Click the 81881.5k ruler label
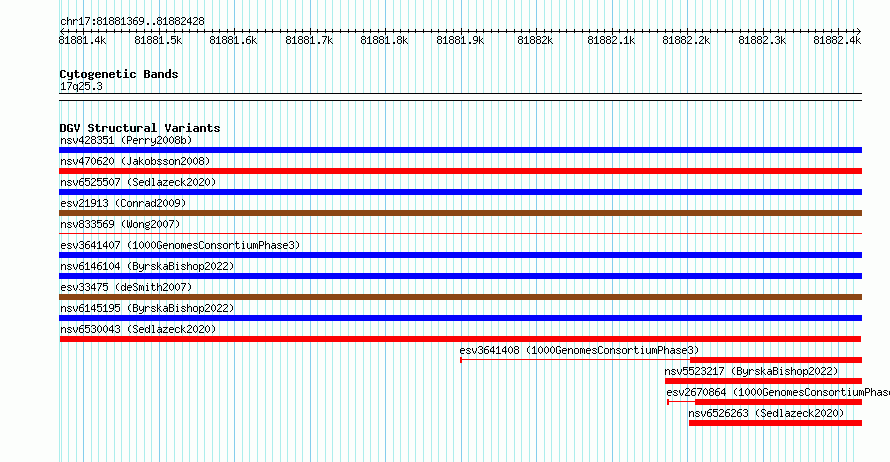The height and width of the screenshot is (462, 890). (158, 40)
